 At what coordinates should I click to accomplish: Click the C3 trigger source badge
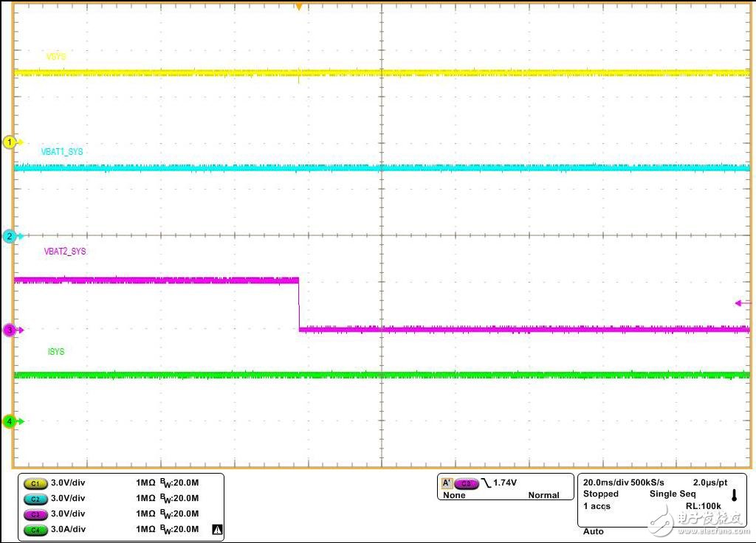click(x=467, y=483)
